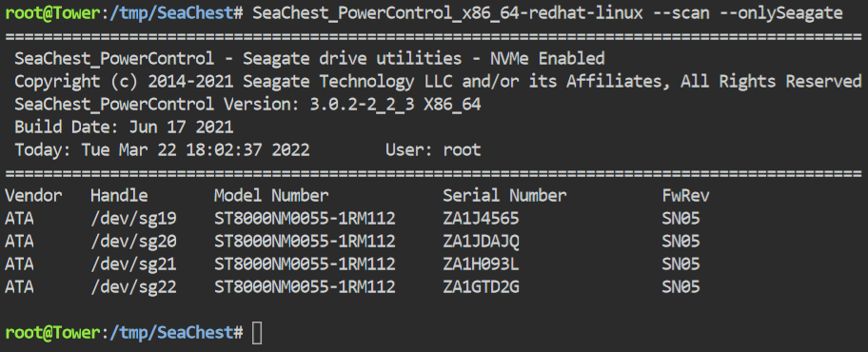Click the /dev/sg21 device handle
Screen dimensions: 868x352
[133, 264]
